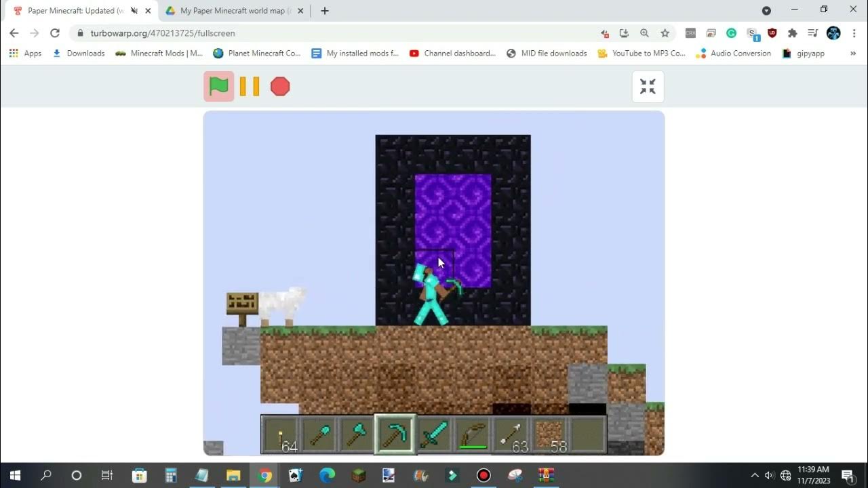Viewport: 868px width, 488px height.
Task: Select the diamond axe in the hotbar
Action: tap(357, 434)
